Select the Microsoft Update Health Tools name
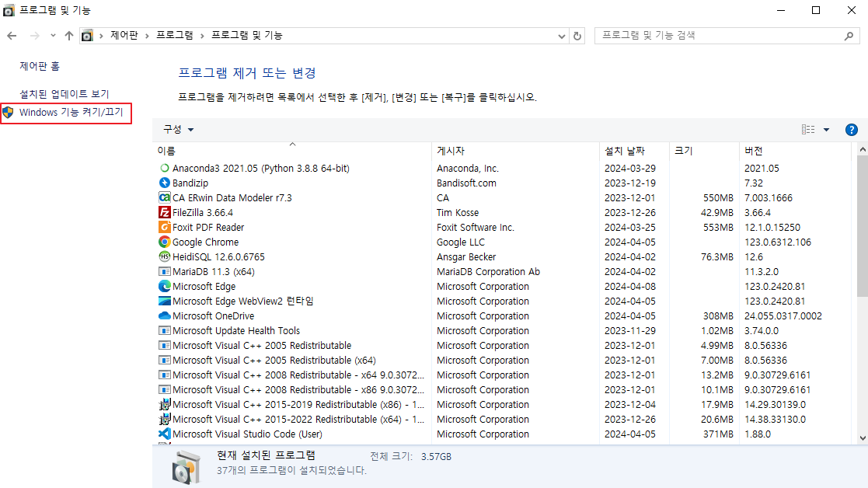This screenshot has height=488, width=868. 236,331
